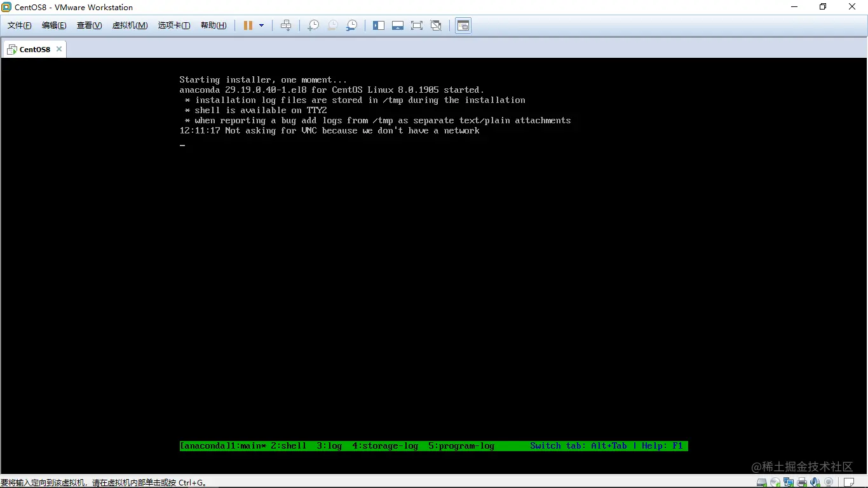
Task: Send Ctrl+Alt+Del to the virtual machine
Action: [x=286, y=25]
